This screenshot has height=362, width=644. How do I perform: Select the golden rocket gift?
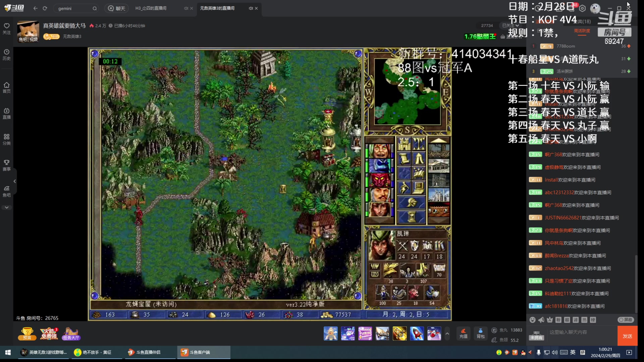click(400, 334)
